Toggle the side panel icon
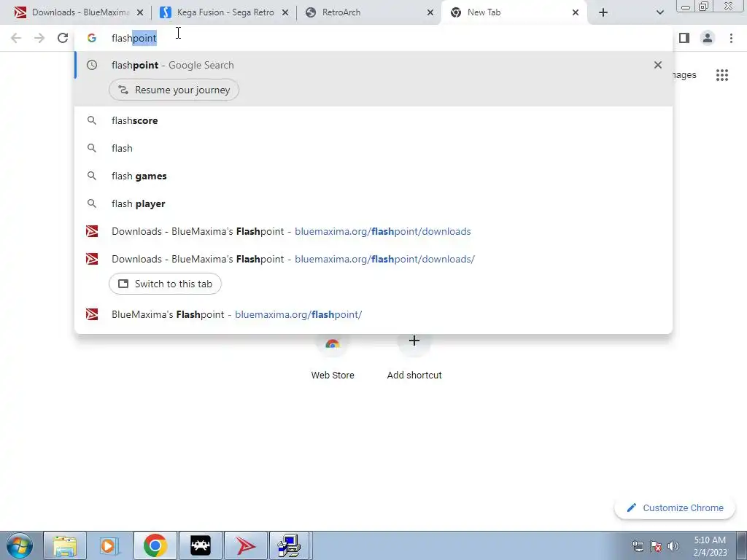 pyautogui.click(x=684, y=38)
